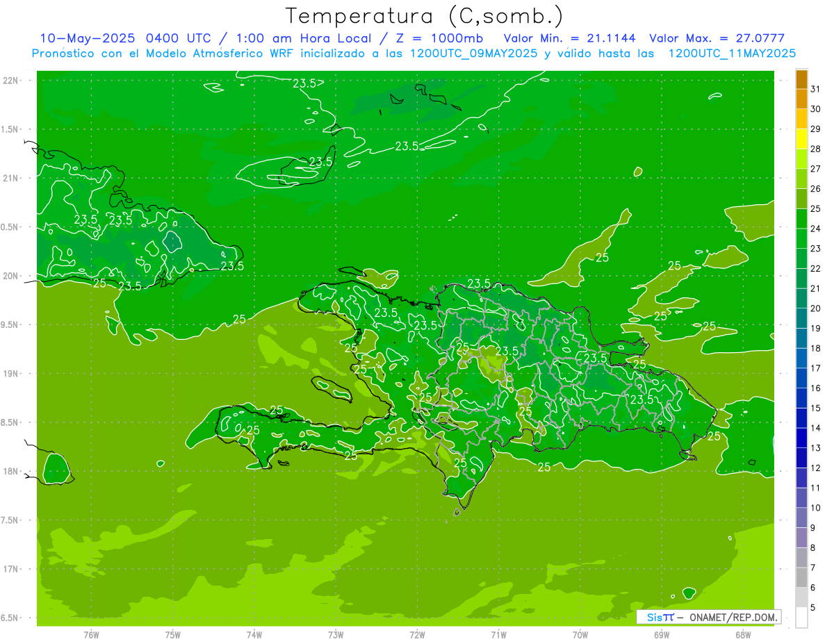The image size is (834, 644).
Task: Pick the purple legend swatch between 9 and 10
Action: (801, 518)
